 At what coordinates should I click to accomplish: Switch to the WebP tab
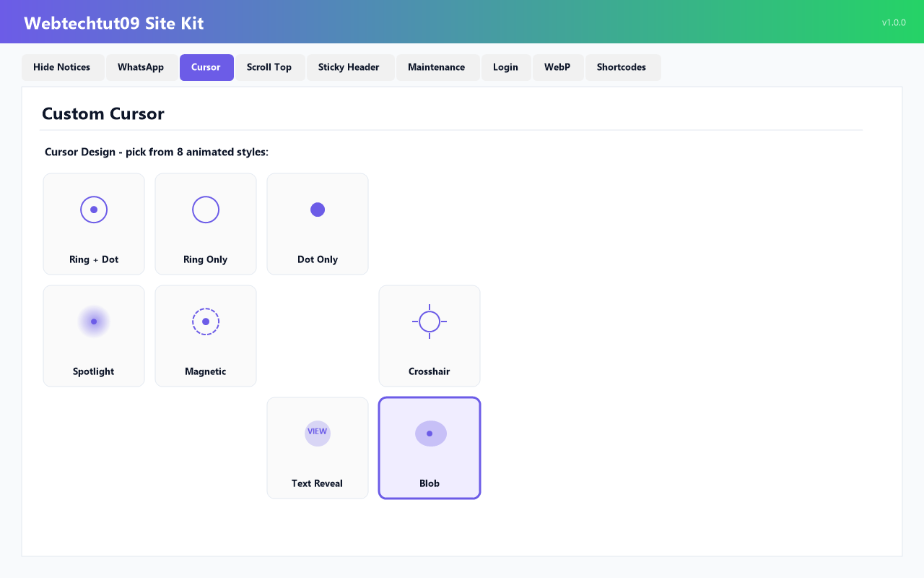coord(558,67)
